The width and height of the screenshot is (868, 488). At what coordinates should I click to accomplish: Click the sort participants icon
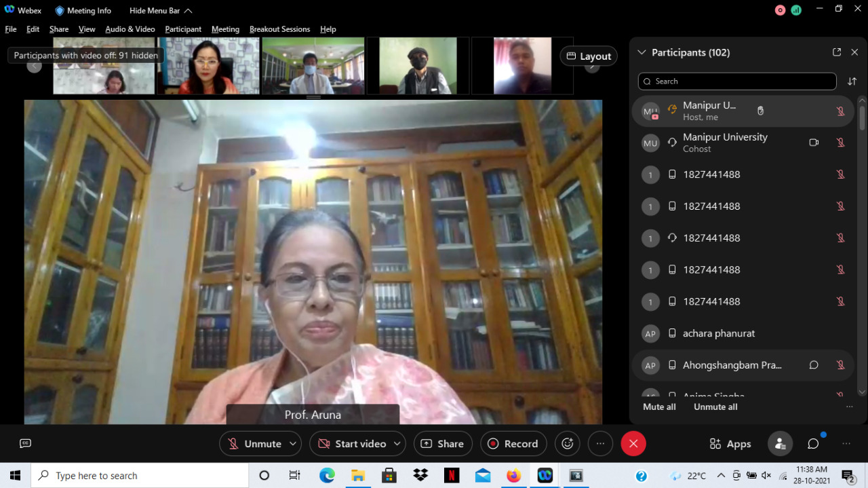[852, 81]
